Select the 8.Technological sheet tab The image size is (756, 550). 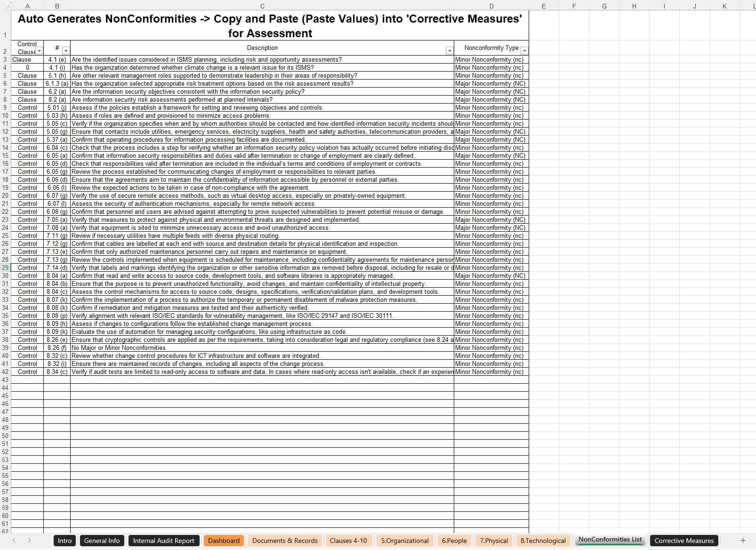point(543,541)
